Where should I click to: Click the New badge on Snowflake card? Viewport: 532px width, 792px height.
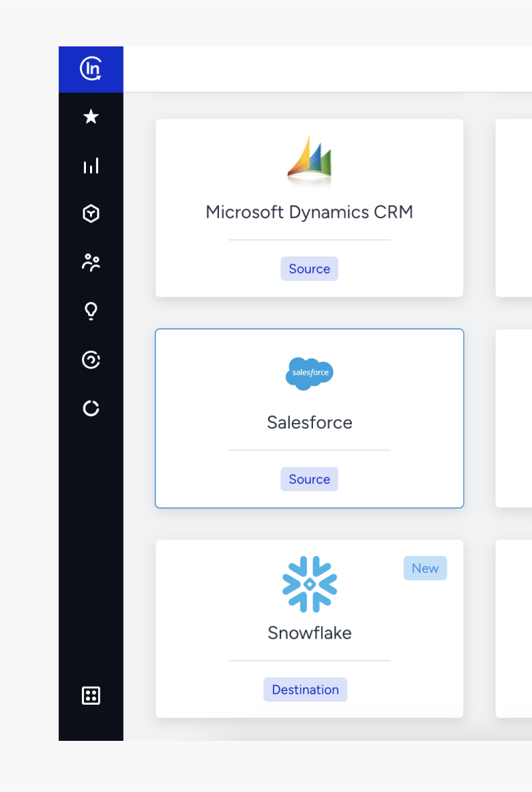(425, 568)
